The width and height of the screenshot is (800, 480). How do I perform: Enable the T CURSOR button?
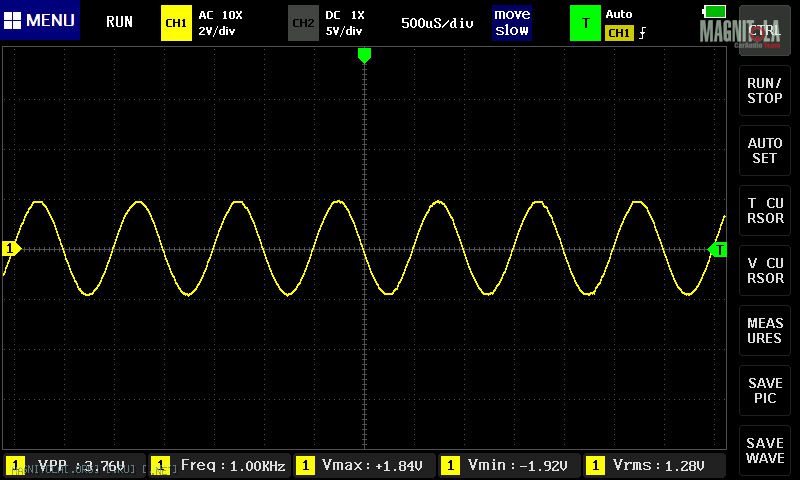(x=764, y=211)
